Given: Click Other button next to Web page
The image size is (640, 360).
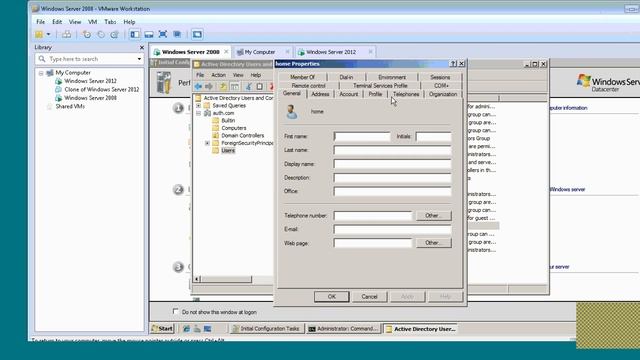Looking at the screenshot, I should pos(433,243).
